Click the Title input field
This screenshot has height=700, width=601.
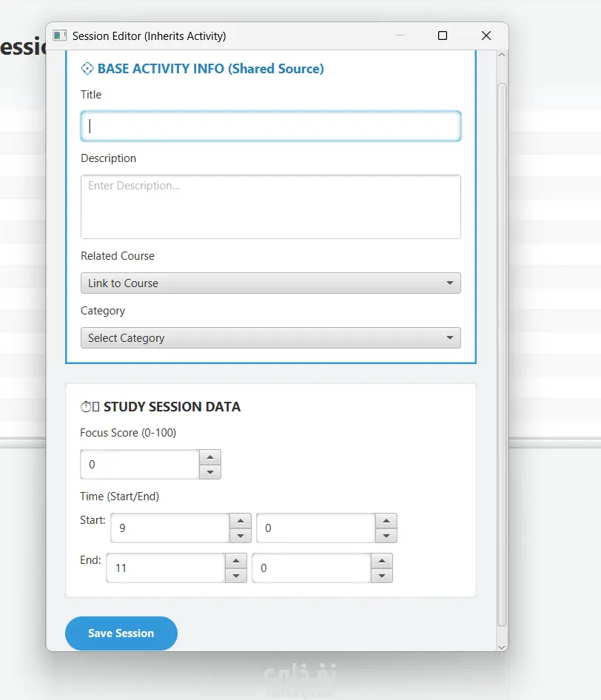[271, 126]
